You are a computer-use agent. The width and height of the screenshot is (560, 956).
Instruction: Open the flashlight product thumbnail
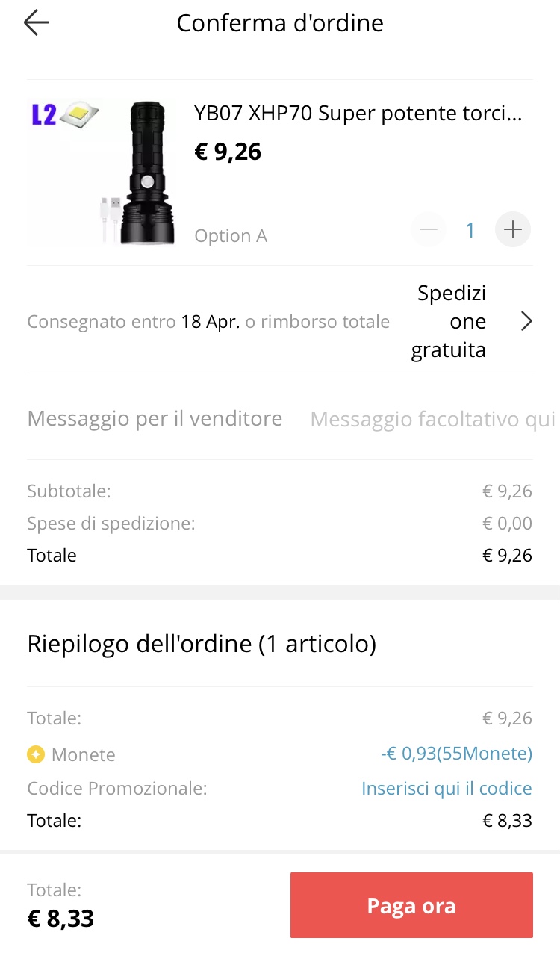(x=102, y=172)
